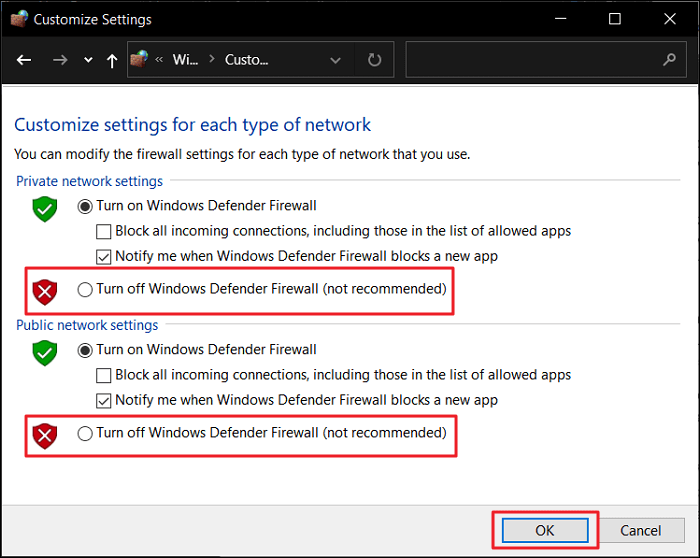Click the Refresh address bar icon
This screenshot has width=700, height=558.
point(374,60)
